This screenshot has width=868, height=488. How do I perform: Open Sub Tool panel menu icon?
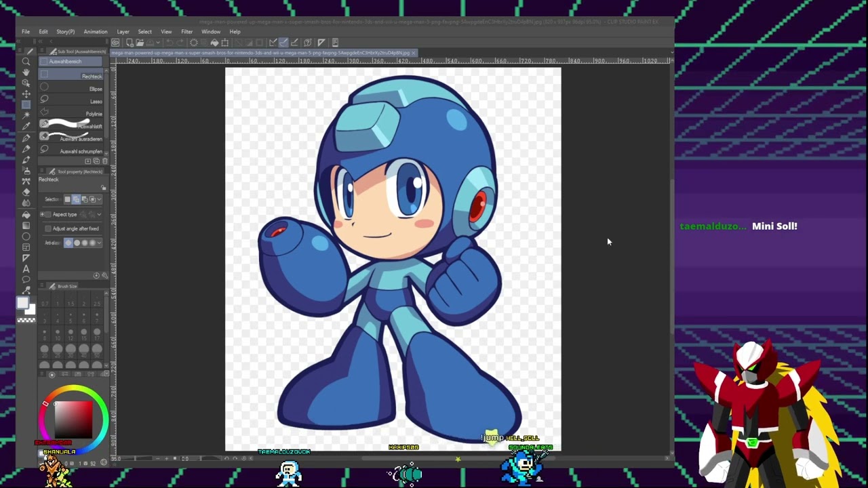pyautogui.click(x=42, y=50)
